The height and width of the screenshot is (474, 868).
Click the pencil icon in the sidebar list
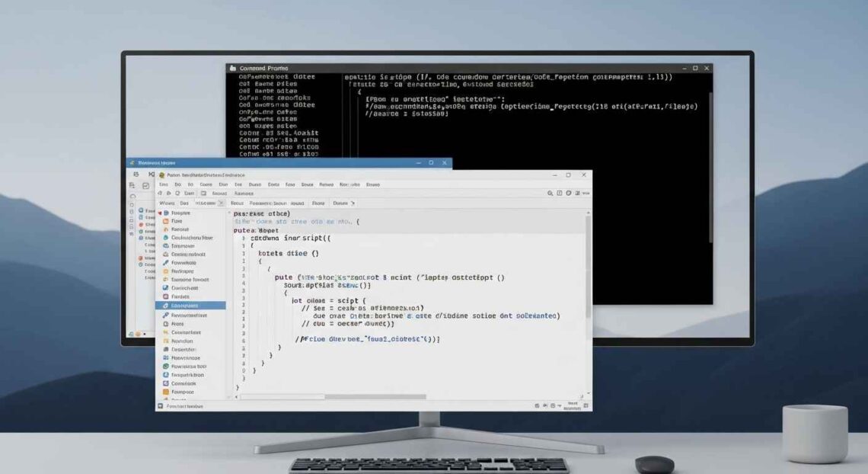166,263
